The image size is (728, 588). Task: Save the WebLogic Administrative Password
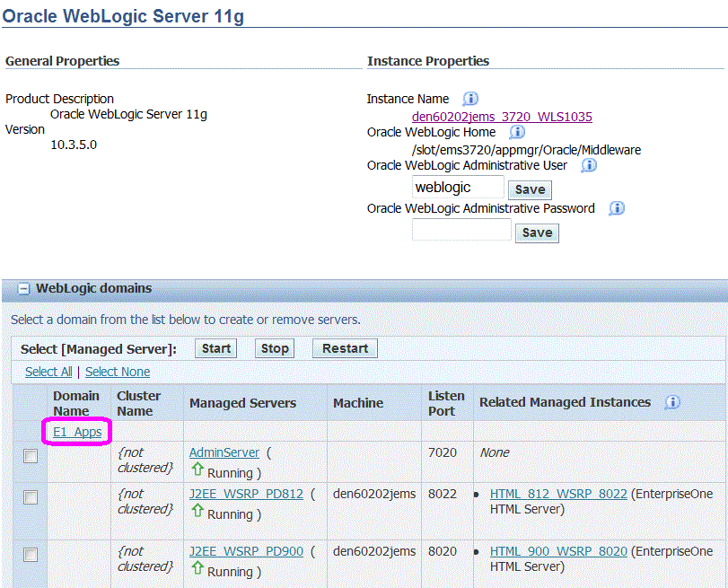point(537,233)
